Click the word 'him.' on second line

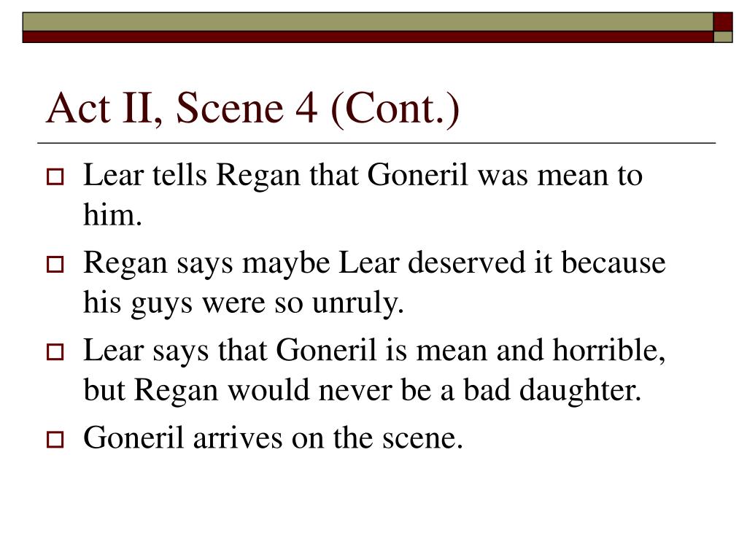[x=113, y=214]
